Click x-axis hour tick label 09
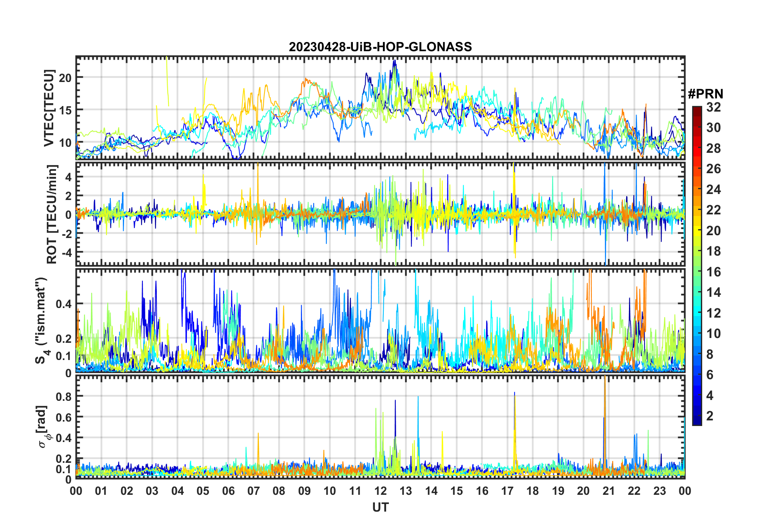This screenshot has width=761, height=532. [x=304, y=491]
